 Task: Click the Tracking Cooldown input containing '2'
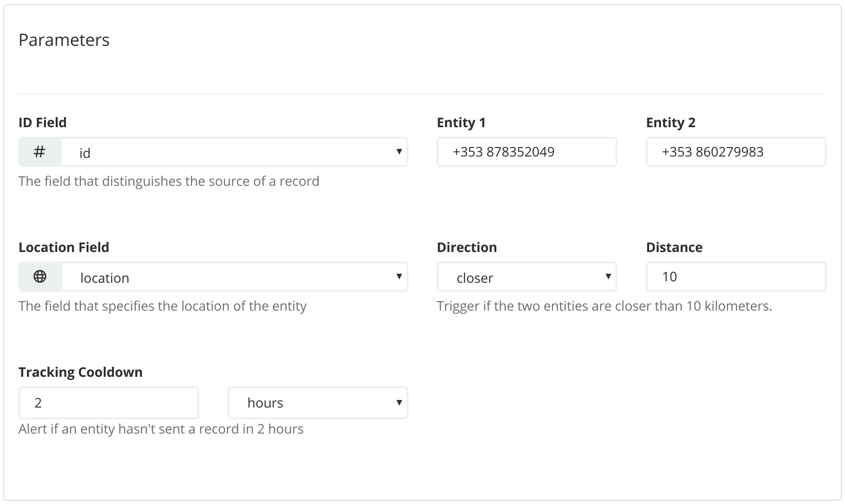click(x=108, y=402)
